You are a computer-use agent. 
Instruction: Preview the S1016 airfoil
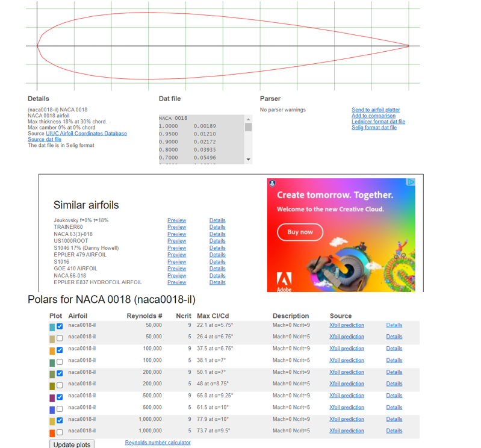(177, 262)
